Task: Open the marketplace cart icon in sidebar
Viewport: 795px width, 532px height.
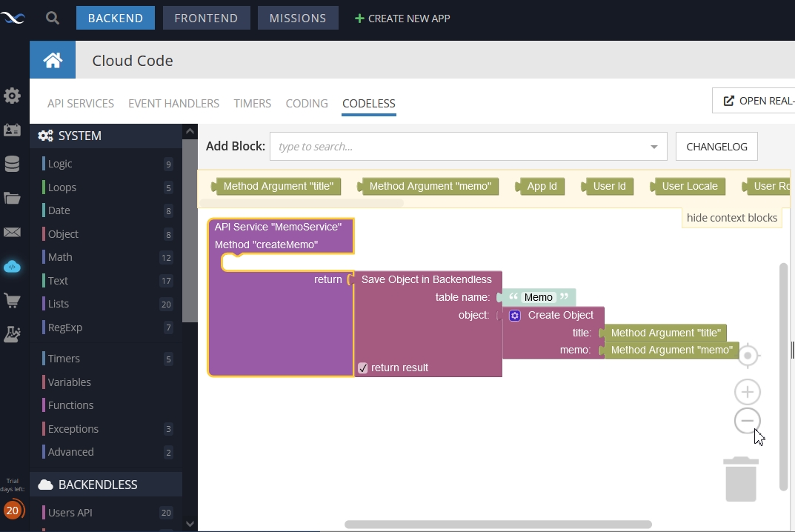Action: tap(12, 301)
